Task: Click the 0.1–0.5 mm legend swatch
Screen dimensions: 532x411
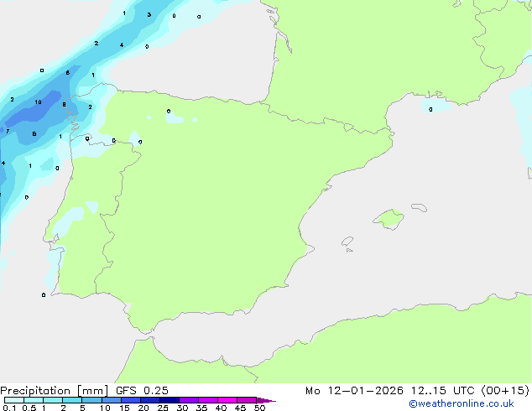Action: click(x=14, y=400)
